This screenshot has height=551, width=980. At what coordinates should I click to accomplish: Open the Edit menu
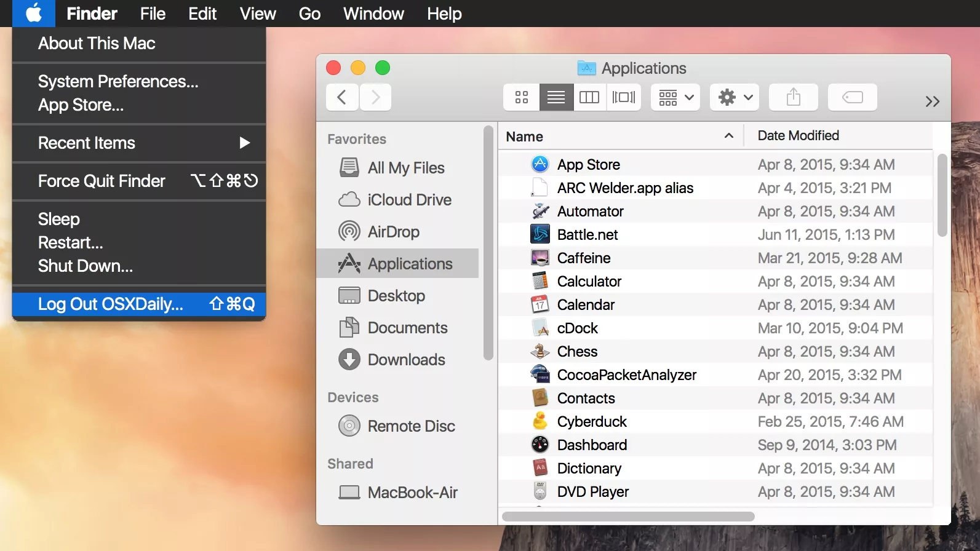point(202,14)
